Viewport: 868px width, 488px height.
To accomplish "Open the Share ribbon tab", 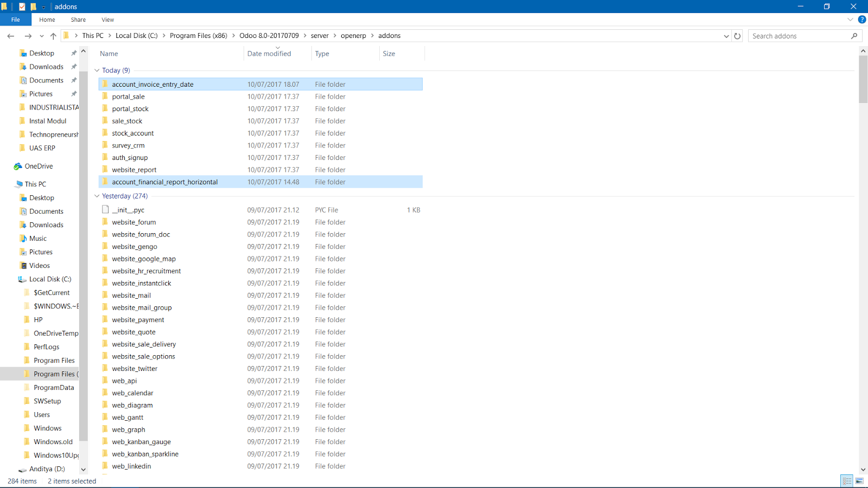I will 78,20.
